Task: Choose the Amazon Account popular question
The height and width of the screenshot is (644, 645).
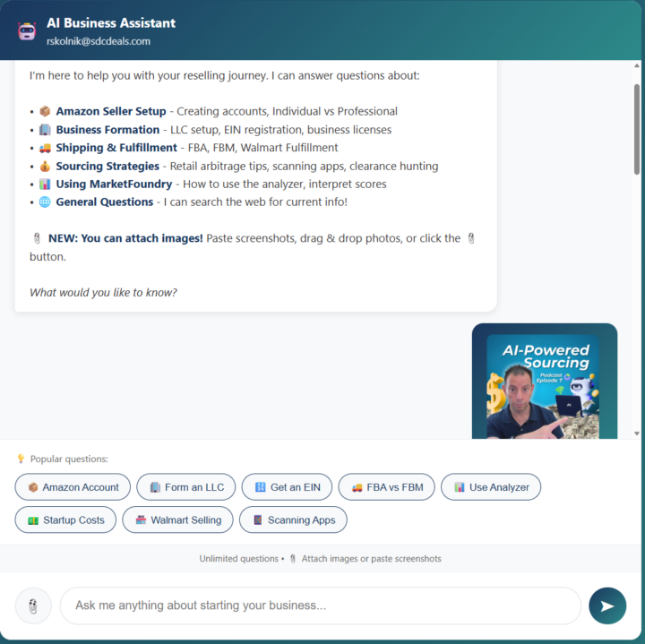Action: click(73, 487)
